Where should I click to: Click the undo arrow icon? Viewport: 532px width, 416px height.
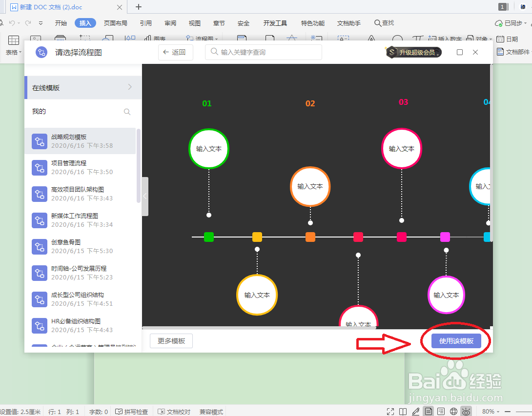[12, 23]
